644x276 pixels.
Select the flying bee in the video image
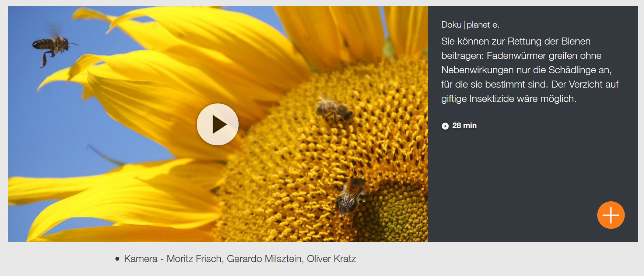click(54, 48)
